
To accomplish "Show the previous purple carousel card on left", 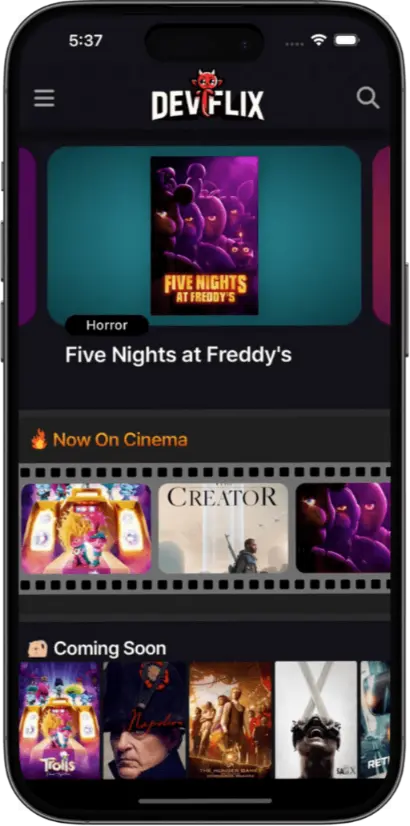I will pyautogui.click(x=27, y=235).
